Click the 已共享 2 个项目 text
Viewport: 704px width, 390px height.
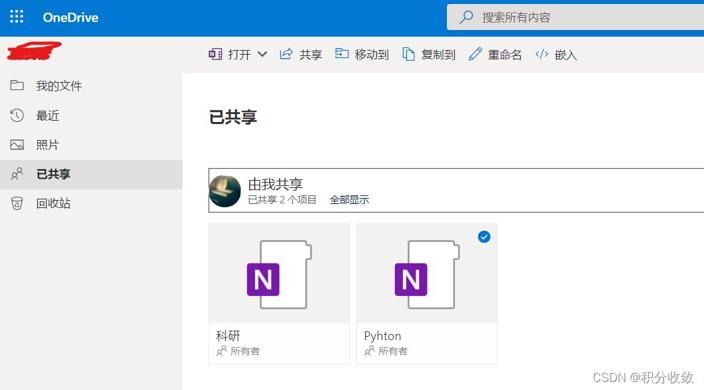click(282, 200)
